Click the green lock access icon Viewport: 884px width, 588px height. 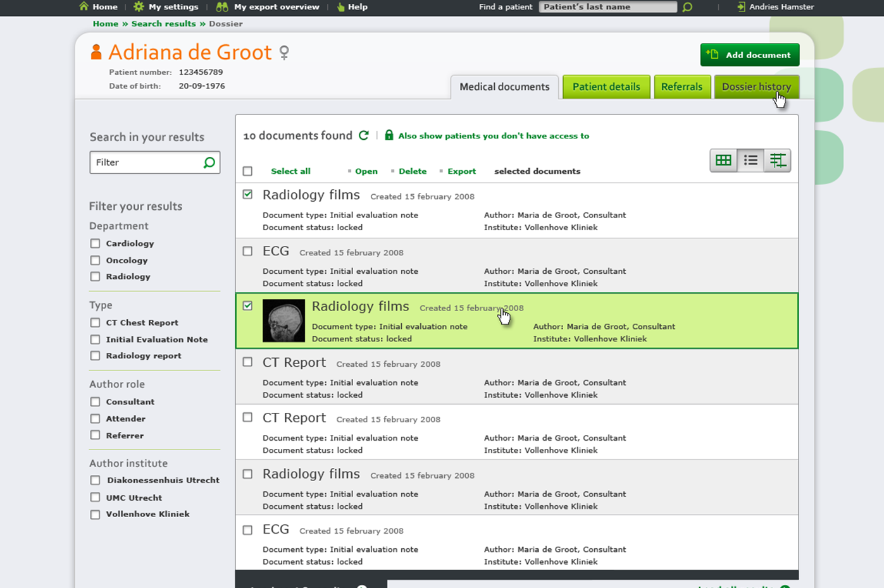(x=389, y=135)
